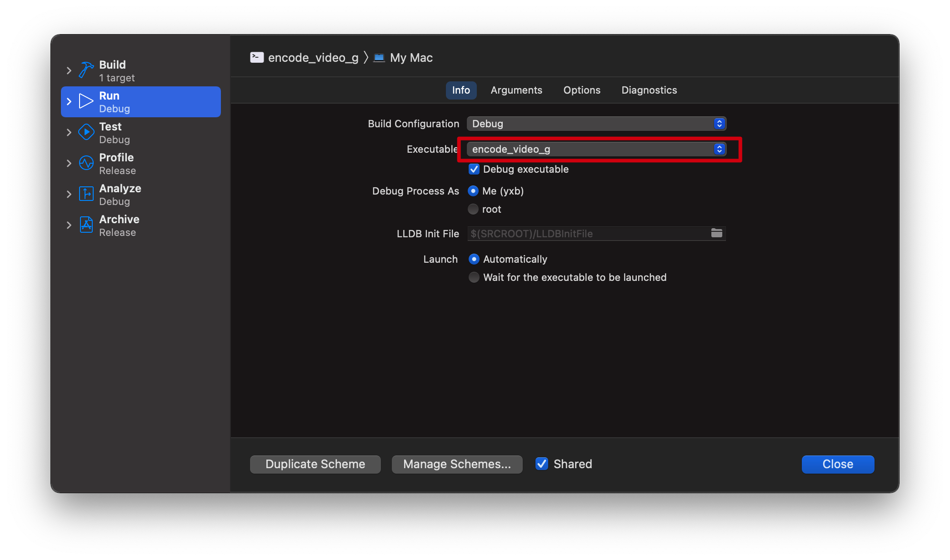This screenshot has height=560, width=950.
Task: Click the Analyze icon in sidebar
Action: pyautogui.click(x=86, y=194)
